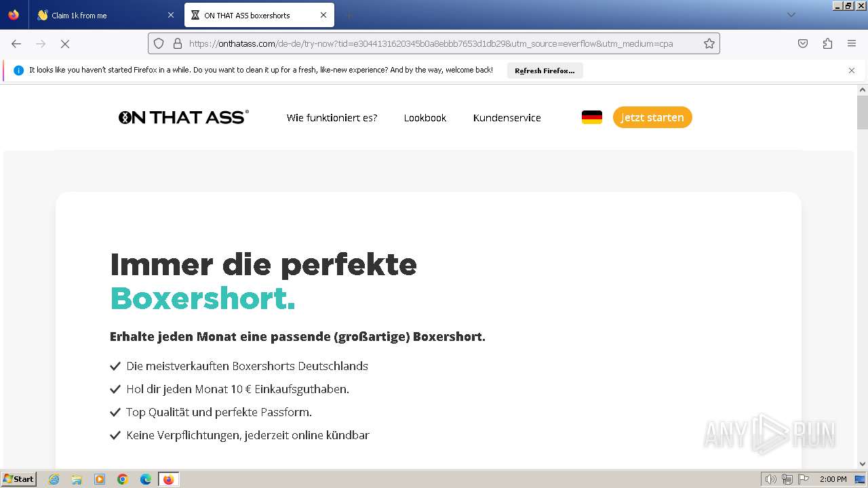
Task: Click the 'Boxershort.' teal heading text
Action: coord(203,298)
